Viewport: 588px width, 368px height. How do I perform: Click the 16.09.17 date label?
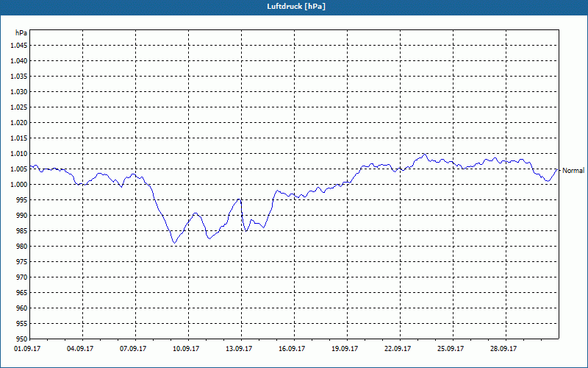292,349
